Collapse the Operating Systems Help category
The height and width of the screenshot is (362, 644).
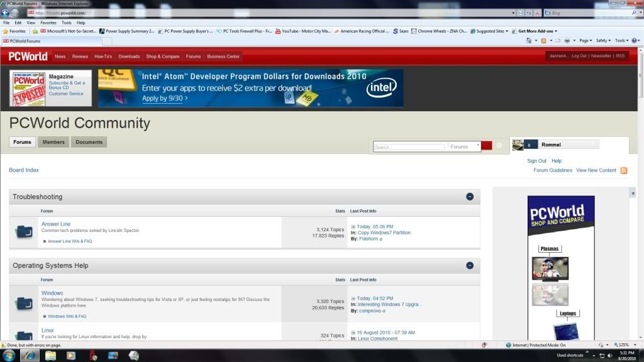pos(469,266)
